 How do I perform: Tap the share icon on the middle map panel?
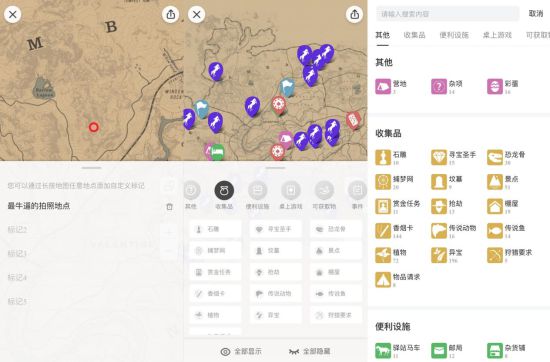[x=354, y=14]
